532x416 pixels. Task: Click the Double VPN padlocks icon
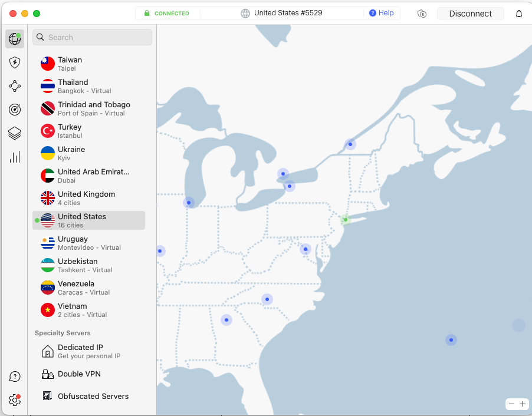pos(48,374)
